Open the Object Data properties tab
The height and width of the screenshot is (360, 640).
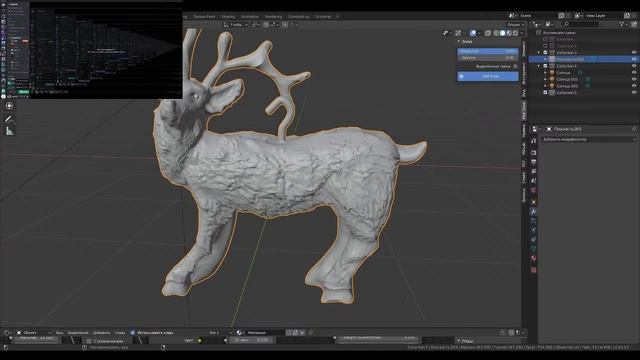pos(533,249)
